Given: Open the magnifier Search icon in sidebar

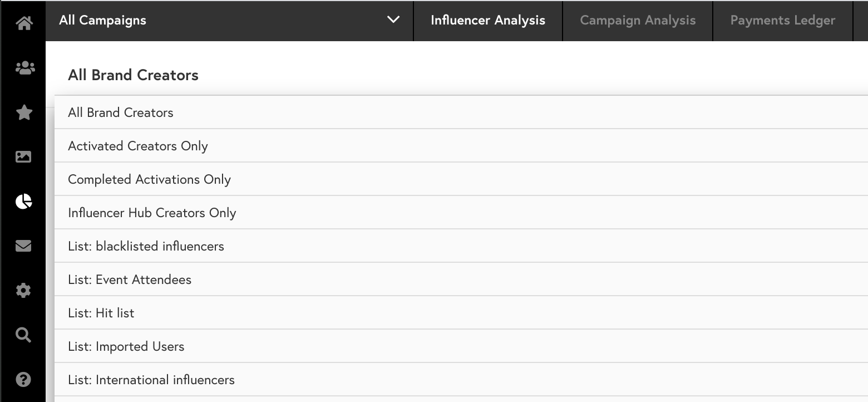Looking at the screenshot, I should pos(23,335).
